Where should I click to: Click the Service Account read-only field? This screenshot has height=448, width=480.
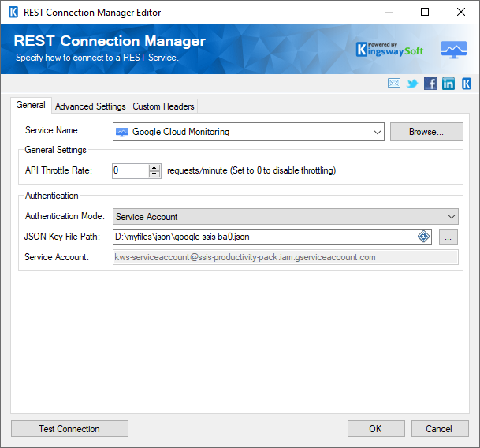tap(285, 257)
